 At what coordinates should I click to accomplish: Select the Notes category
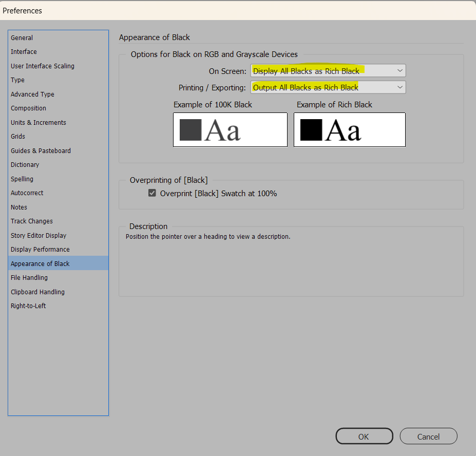[x=58, y=207]
